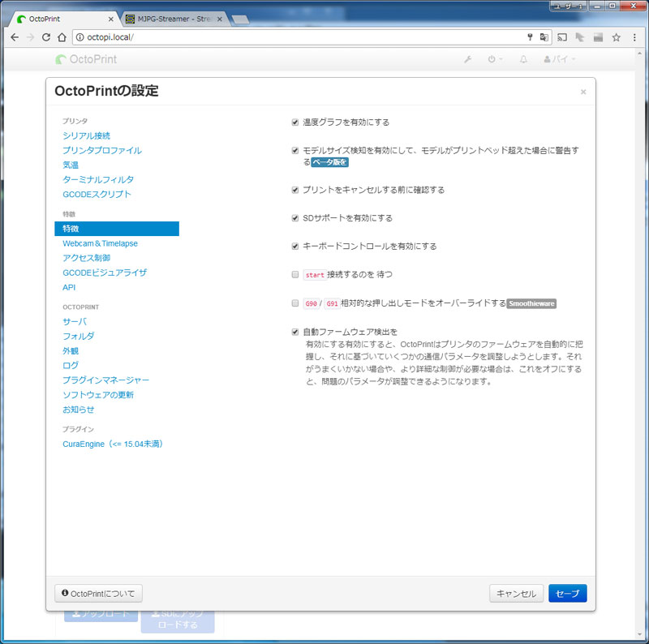649x644 pixels.
Task: Open the API settings section
Action: tap(69, 288)
